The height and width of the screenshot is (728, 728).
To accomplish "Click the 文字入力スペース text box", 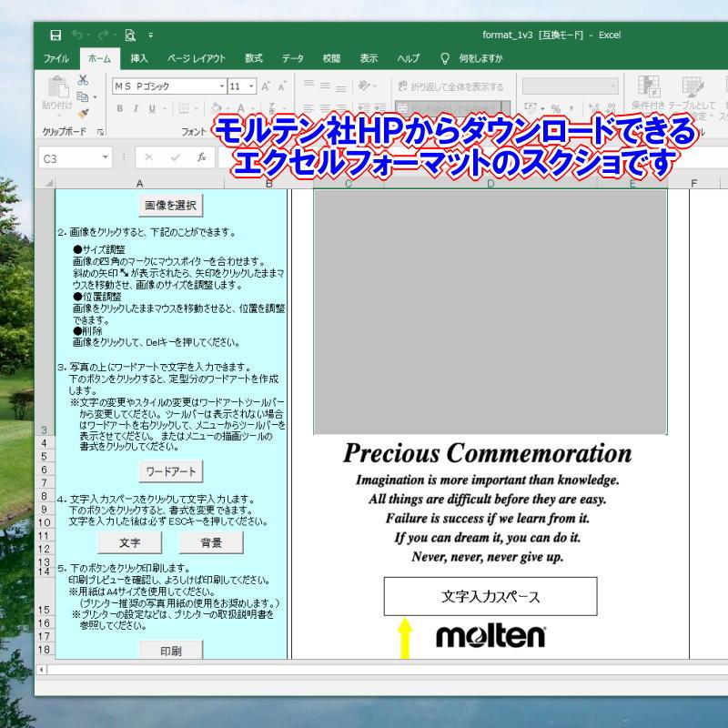I will pyautogui.click(x=490, y=597).
